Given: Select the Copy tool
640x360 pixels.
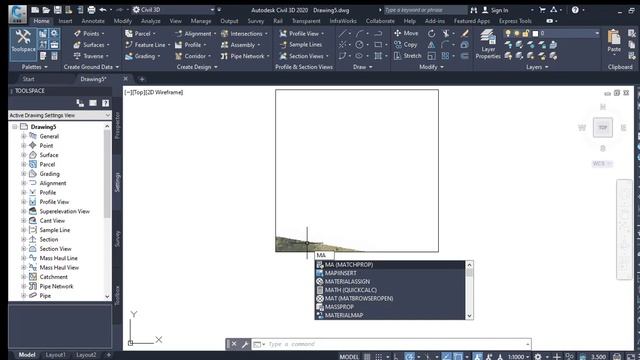Looking at the screenshot, I should 405,44.
